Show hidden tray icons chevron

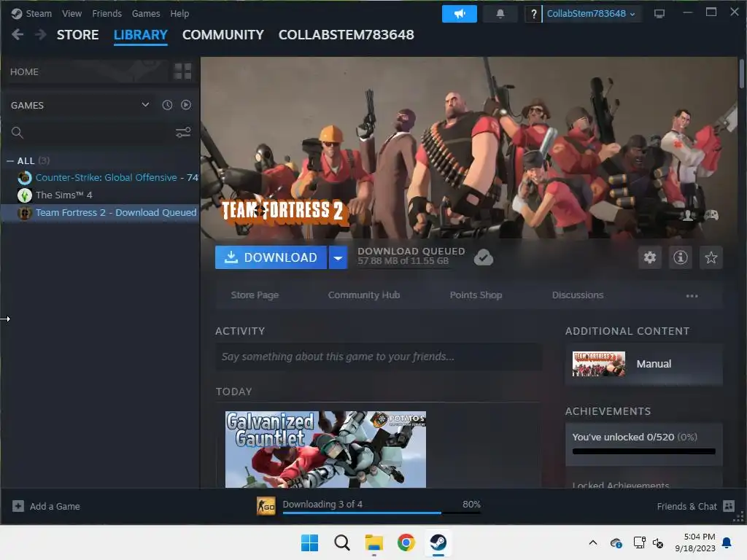[592, 542]
